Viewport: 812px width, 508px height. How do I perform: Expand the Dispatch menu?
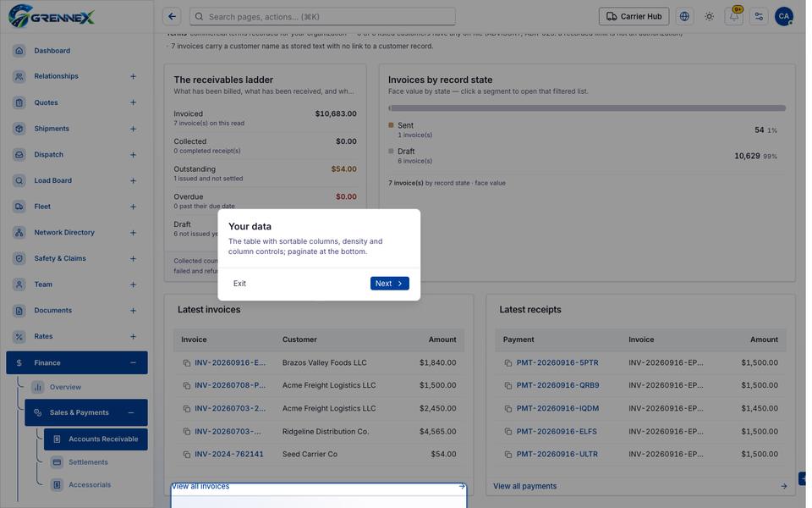click(x=133, y=154)
